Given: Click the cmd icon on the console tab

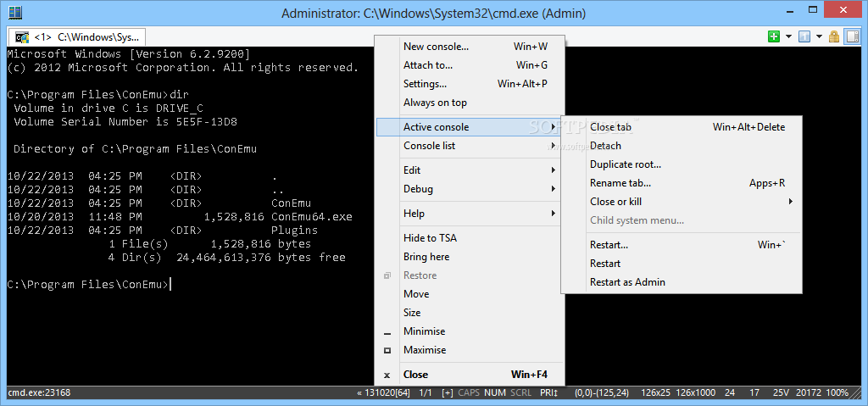Looking at the screenshot, I should coord(22,37).
